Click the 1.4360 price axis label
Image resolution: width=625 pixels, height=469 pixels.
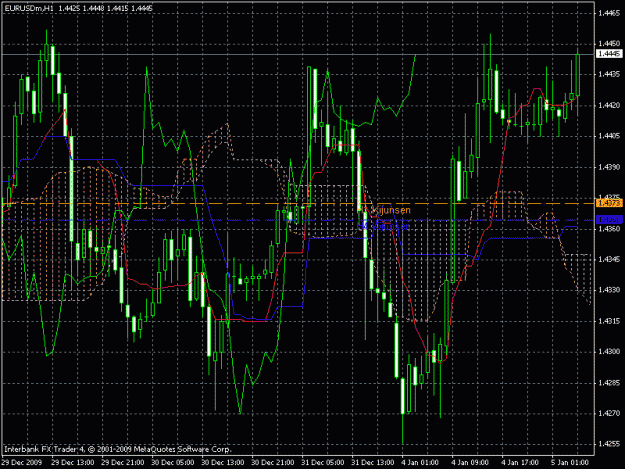[609, 229]
